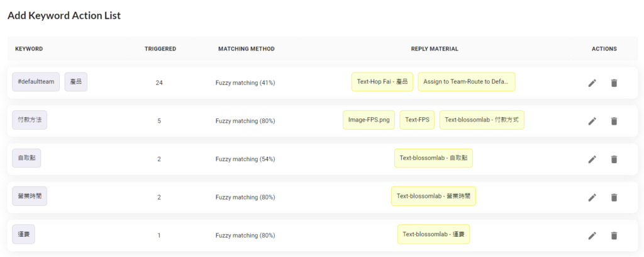Delete the #defaultteam keyword row
Screen dimensions: 644x257
click(x=614, y=83)
